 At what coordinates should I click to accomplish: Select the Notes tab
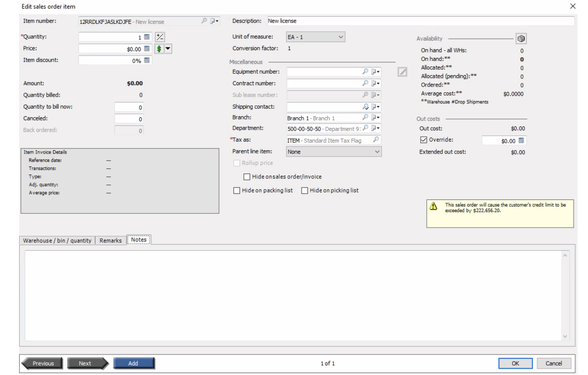coord(139,240)
